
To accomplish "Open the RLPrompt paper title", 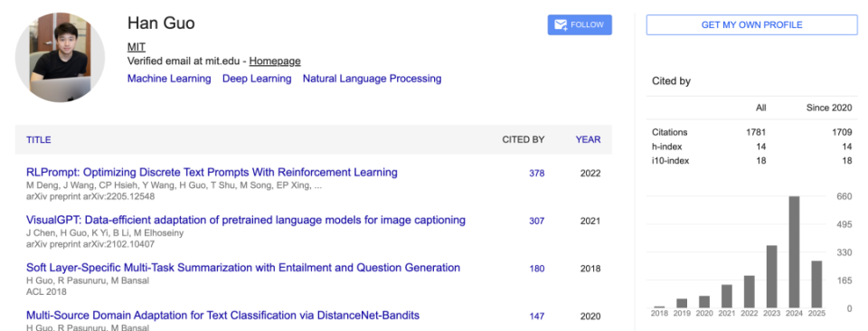I will point(212,172).
